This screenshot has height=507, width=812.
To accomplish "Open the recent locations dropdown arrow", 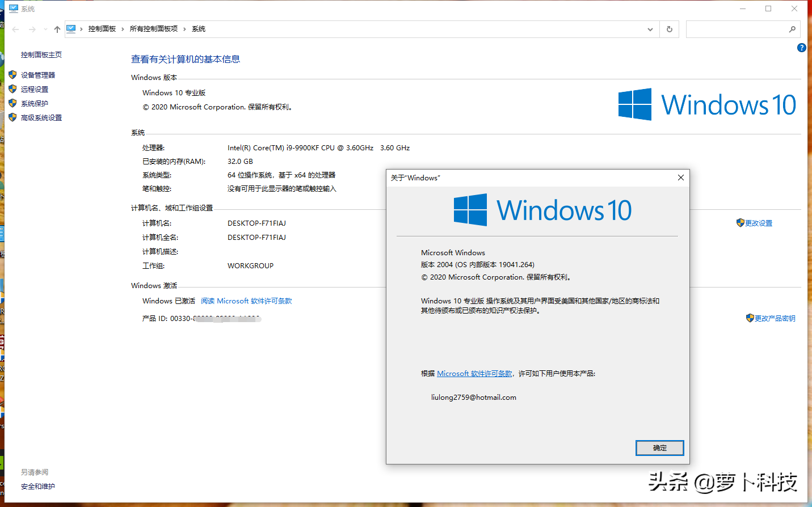I will (x=45, y=29).
